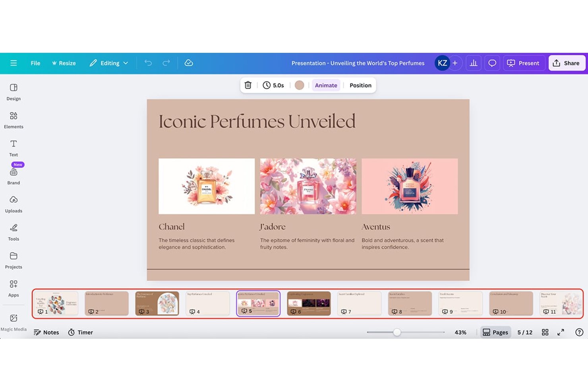Toggle the Pages thumbnail view
The height and width of the screenshot is (392, 588).
pos(495,332)
